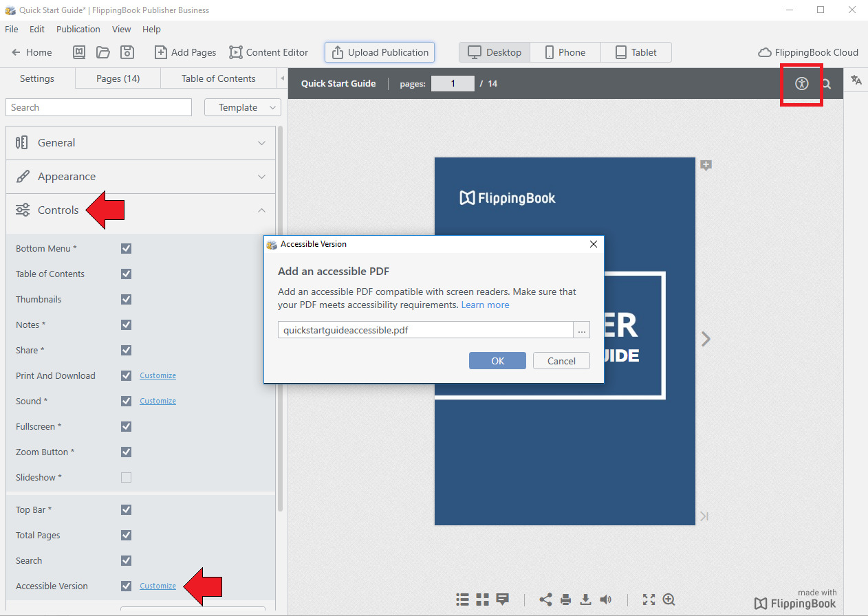Open the Help menu

point(151,29)
